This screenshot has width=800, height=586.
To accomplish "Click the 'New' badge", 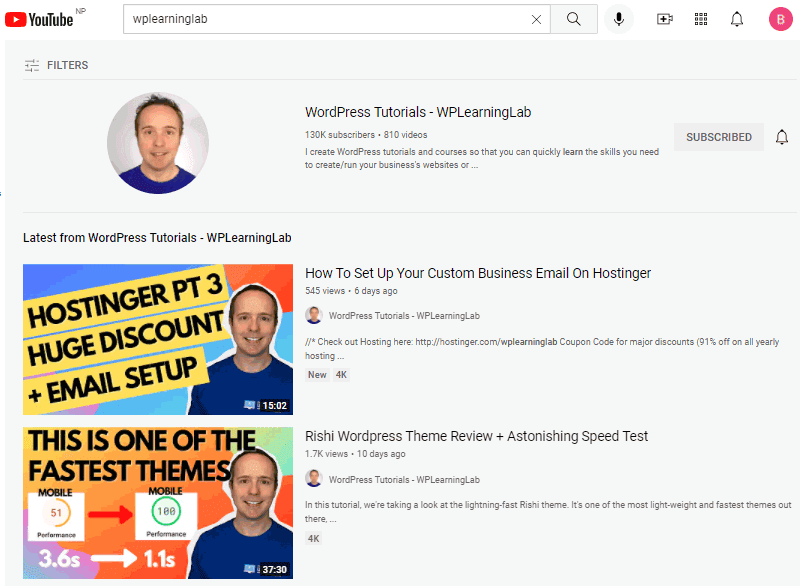I will [x=317, y=375].
